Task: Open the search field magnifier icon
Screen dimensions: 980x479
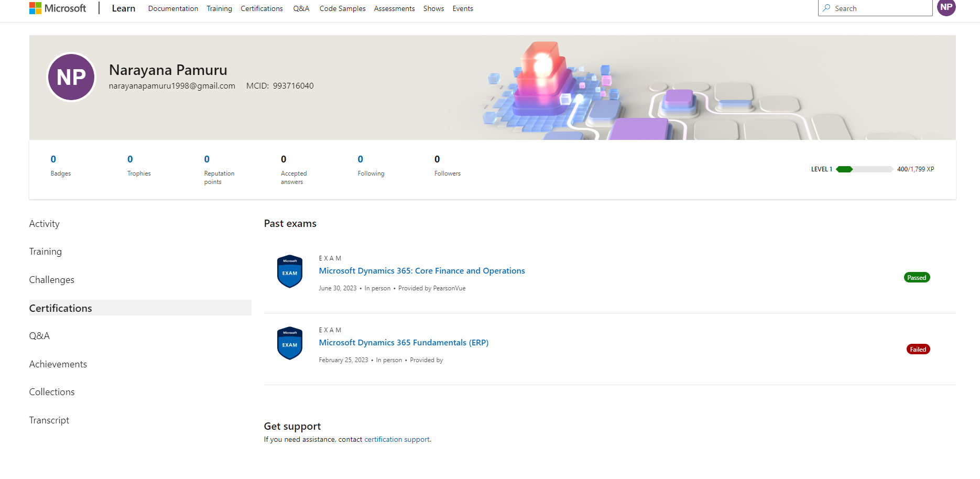Action: point(826,8)
